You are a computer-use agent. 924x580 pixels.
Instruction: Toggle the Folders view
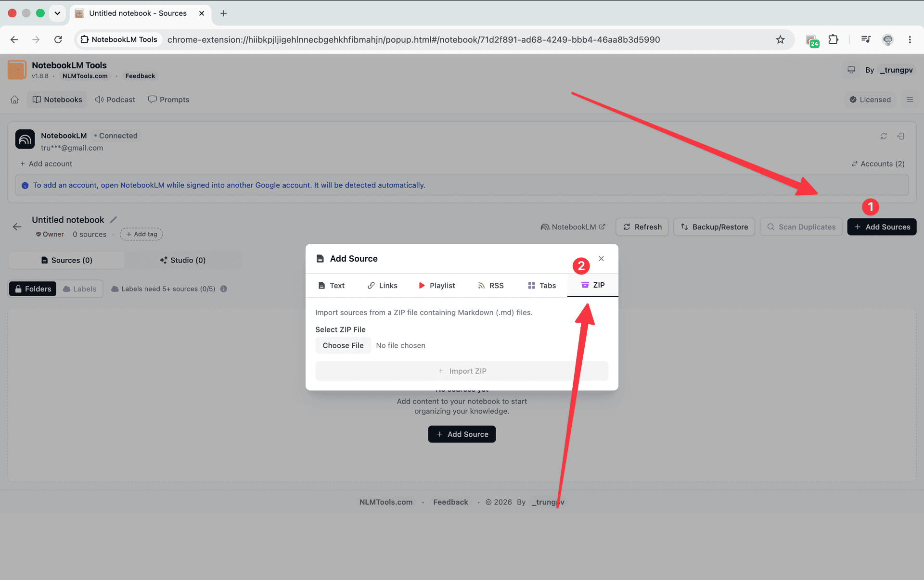tap(33, 289)
